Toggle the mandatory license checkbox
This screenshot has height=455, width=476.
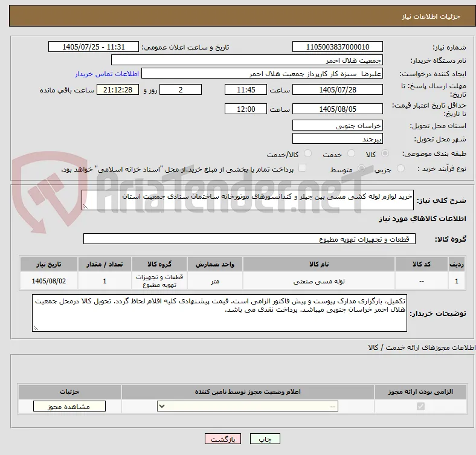pos(420,406)
